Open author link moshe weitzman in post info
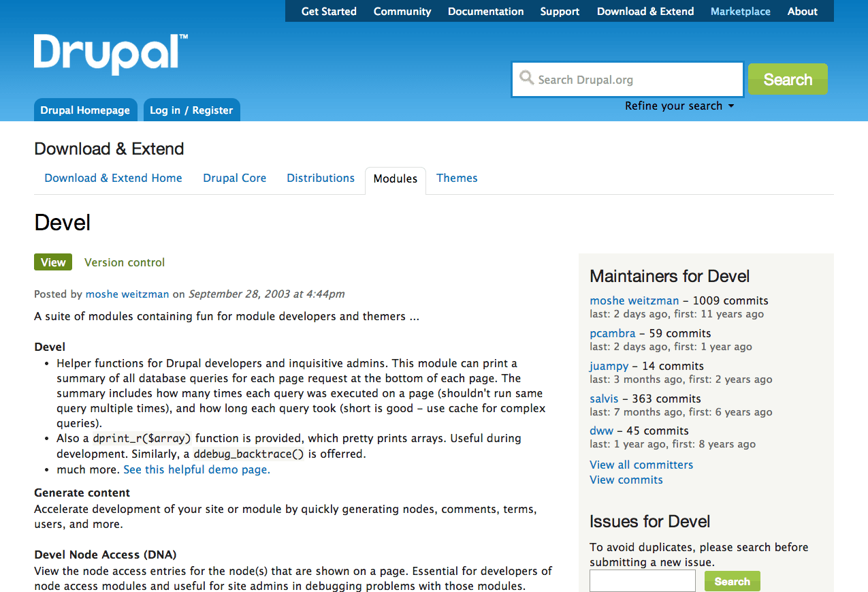The image size is (868, 592). (x=127, y=294)
